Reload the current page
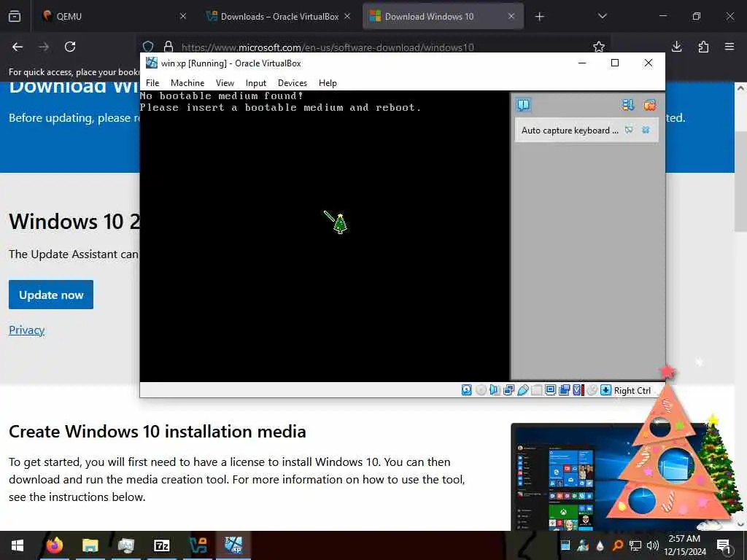Viewport: 747px width, 560px height. [70, 47]
